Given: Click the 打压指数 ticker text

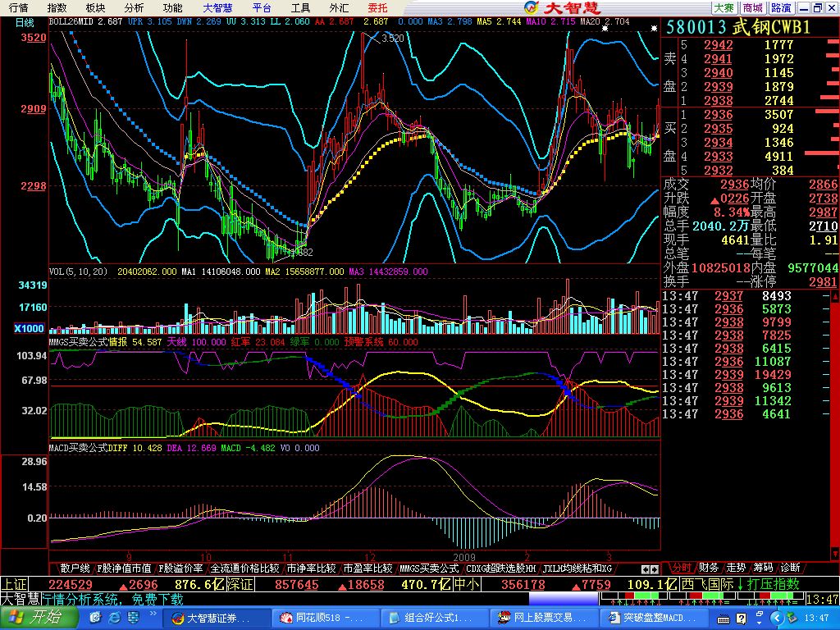Looking at the screenshot, I should point(773,584).
